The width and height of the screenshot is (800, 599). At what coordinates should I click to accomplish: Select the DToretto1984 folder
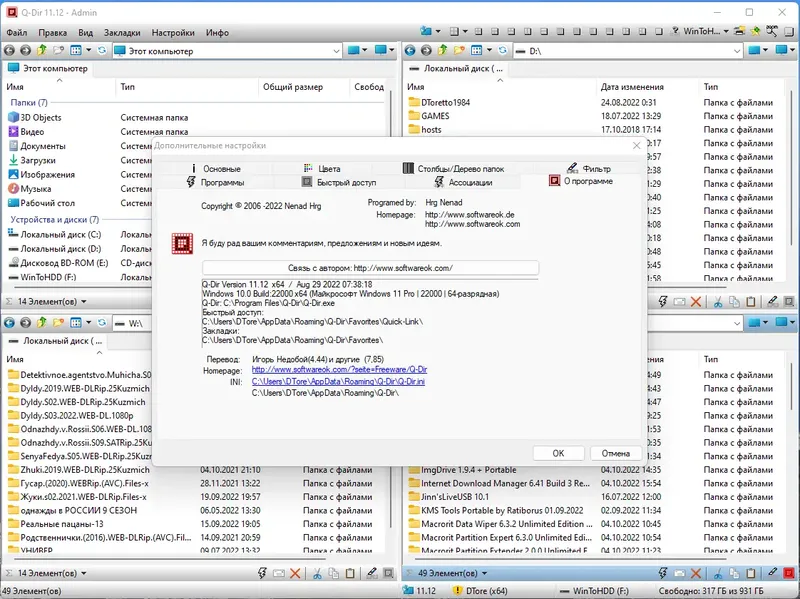point(439,103)
